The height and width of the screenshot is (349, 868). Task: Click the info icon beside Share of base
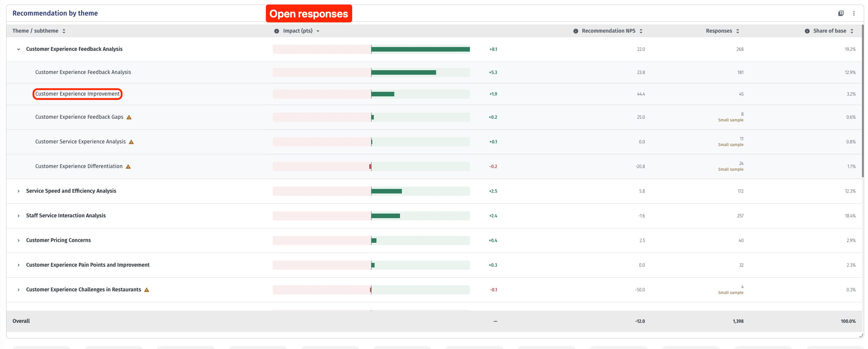click(807, 31)
